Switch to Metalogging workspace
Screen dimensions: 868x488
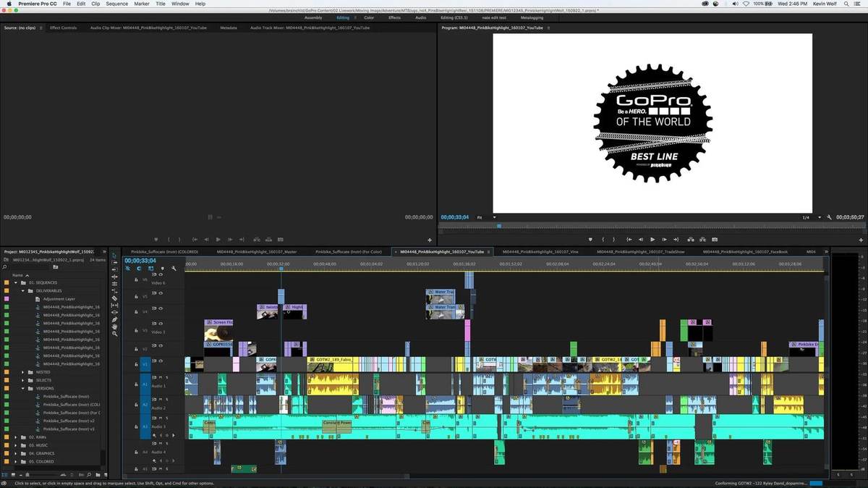[x=532, y=17]
